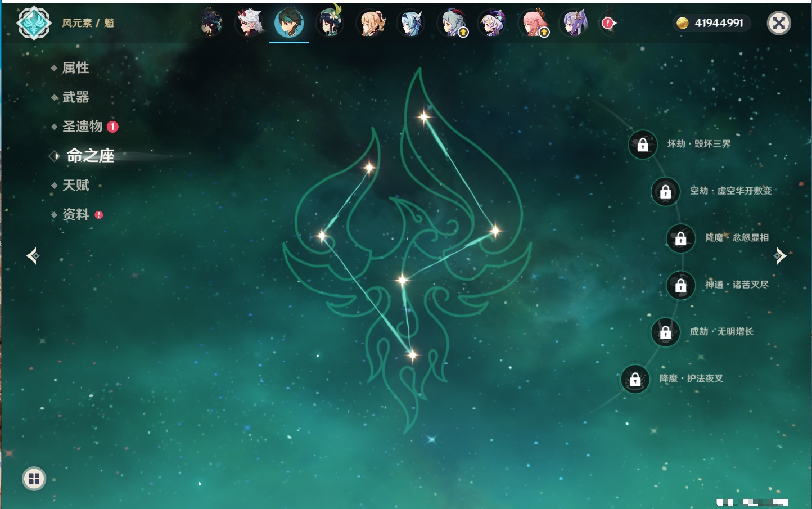Viewport: 812px width, 509px height.
Task: Select the first dark-haired character avatar
Action: (x=211, y=23)
